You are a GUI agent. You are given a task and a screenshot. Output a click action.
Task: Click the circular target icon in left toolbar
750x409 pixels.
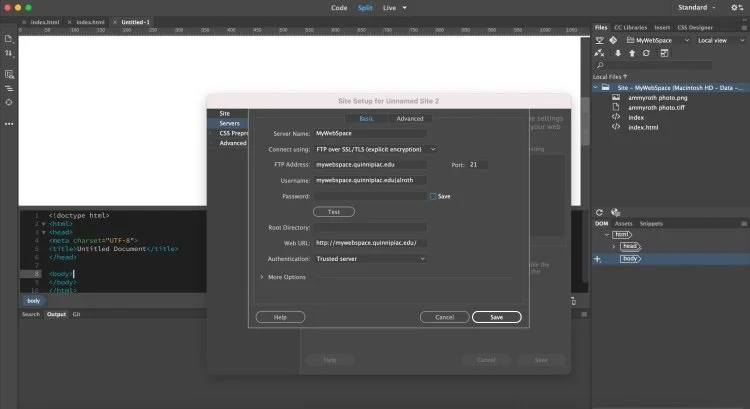point(9,102)
